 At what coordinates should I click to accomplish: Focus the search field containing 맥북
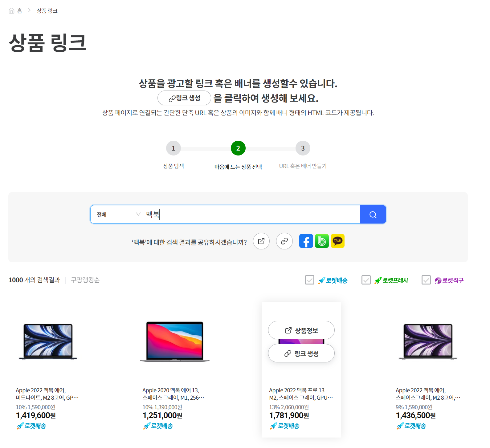point(252,214)
